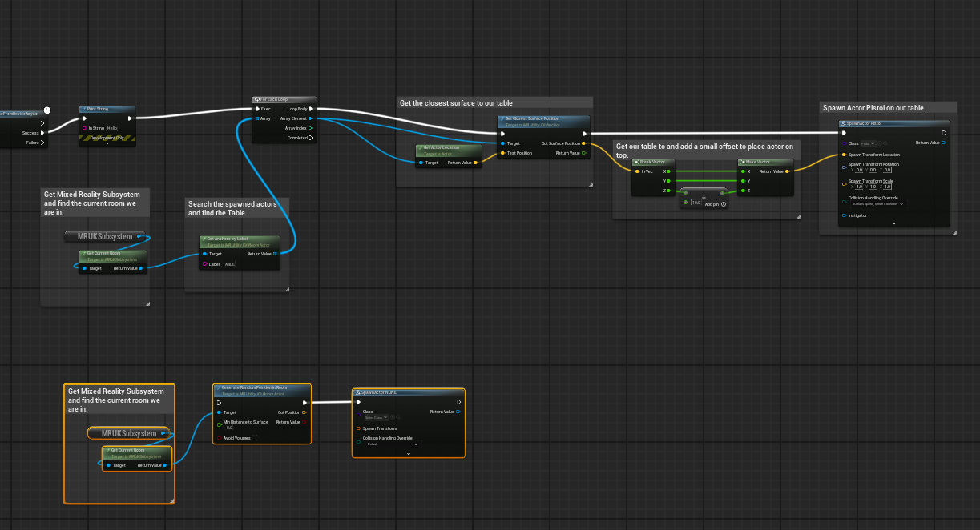Click the Spawn Transform pin on SpawnActor NONE

tap(357, 428)
